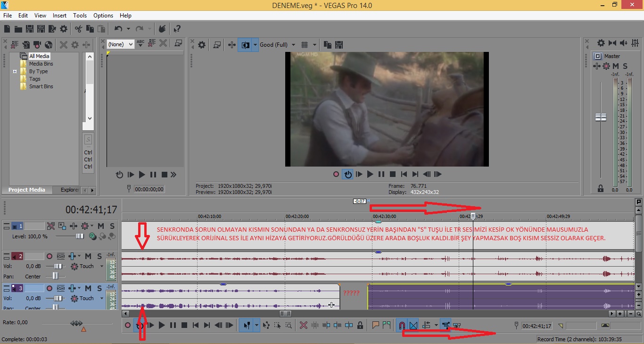Screen dimensions: 644x344
Task: Open interactive tutorials hand icon
Action: [162, 29]
